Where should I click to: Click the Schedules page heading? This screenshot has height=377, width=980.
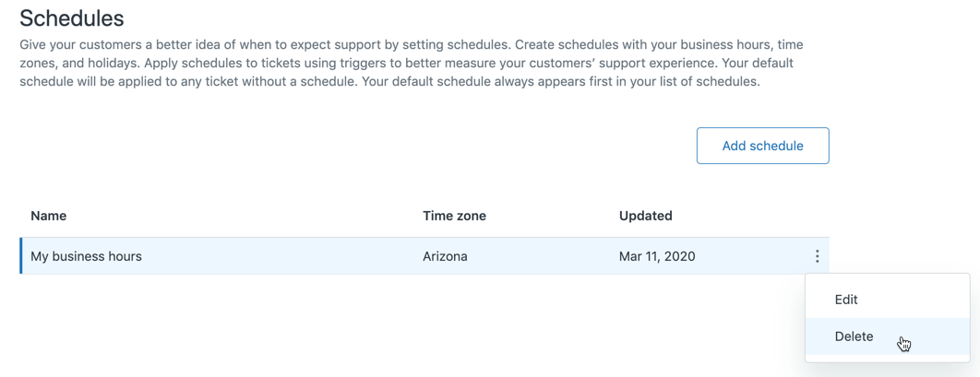point(72,18)
